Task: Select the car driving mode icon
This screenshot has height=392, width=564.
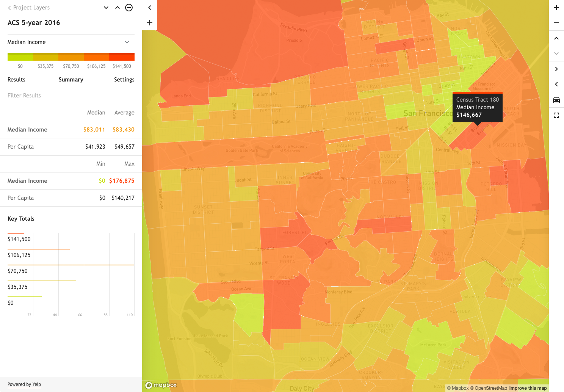Action: click(556, 100)
